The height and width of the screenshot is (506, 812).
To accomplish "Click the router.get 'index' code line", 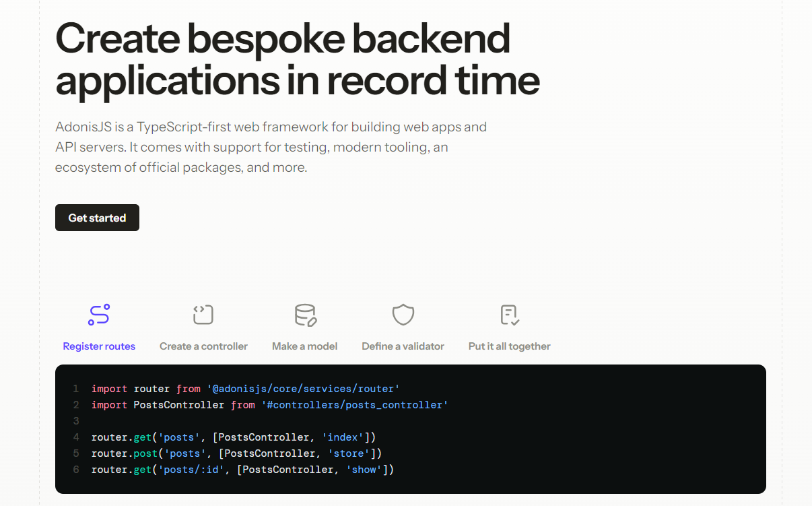I will pyautogui.click(x=234, y=437).
